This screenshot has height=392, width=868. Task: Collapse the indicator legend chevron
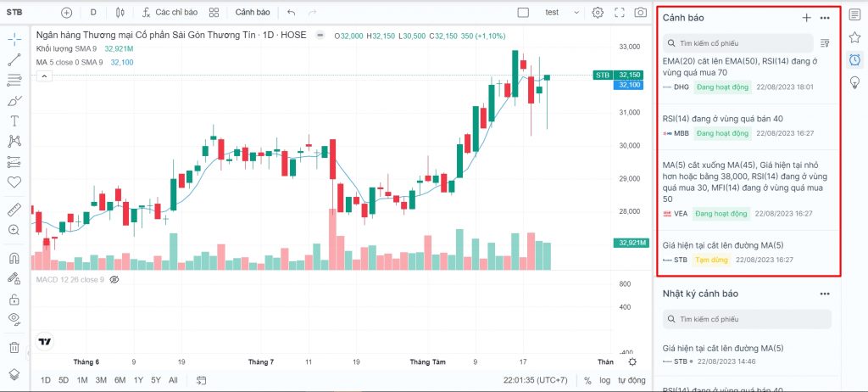point(44,76)
